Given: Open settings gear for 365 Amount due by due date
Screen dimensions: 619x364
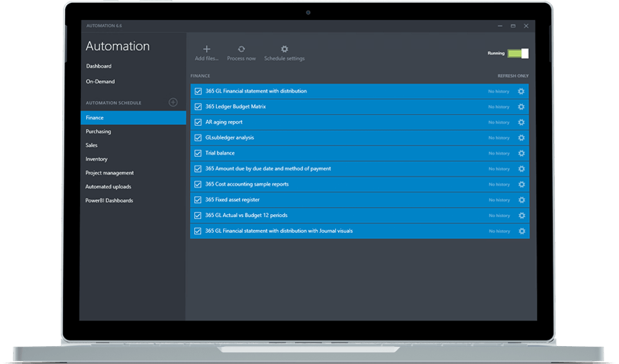Looking at the screenshot, I should click(x=521, y=169).
